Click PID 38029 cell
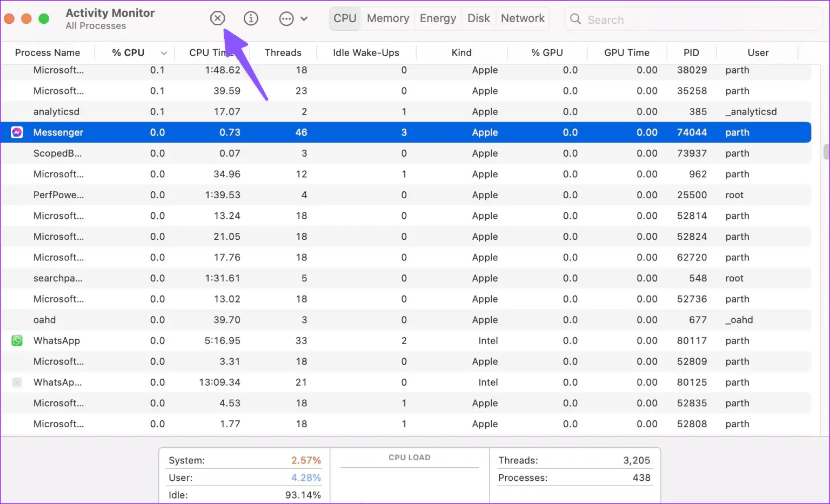This screenshot has height=504, width=830. (x=692, y=70)
